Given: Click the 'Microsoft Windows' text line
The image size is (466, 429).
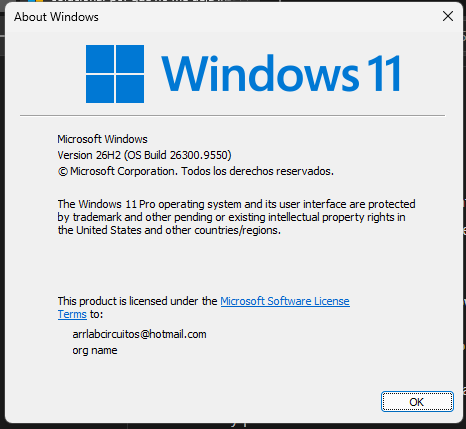Looking at the screenshot, I should [102, 139].
